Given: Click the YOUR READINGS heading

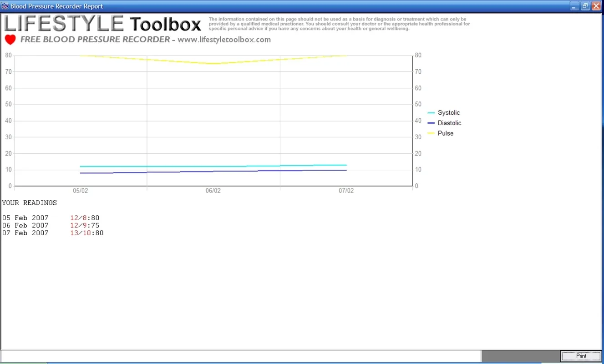Looking at the screenshot, I should pyautogui.click(x=30, y=203).
